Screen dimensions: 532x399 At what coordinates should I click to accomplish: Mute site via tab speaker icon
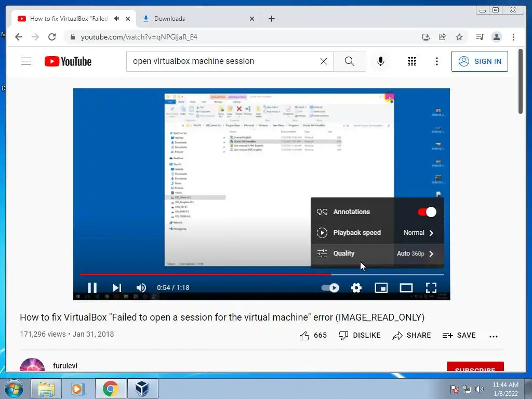[117, 19]
